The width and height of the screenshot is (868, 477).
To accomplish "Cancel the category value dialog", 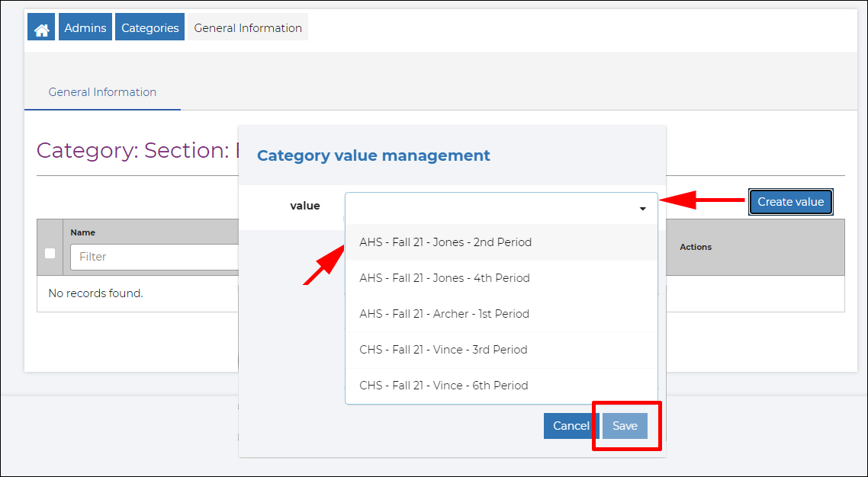I will (x=571, y=426).
